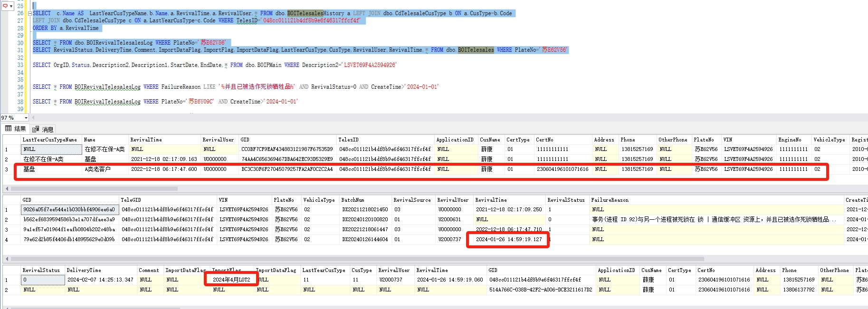Viewport: 868px width, 309px height.
Task: Open the 97 % zoom dropdown
Action: 26,118
